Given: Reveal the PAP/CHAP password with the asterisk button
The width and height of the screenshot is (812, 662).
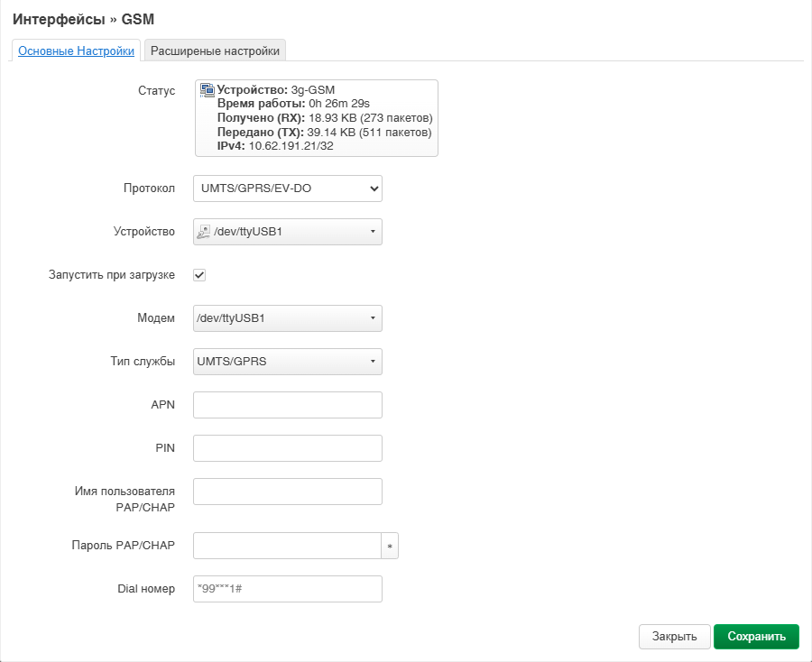Looking at the screenshot, I should click(390, 546).
